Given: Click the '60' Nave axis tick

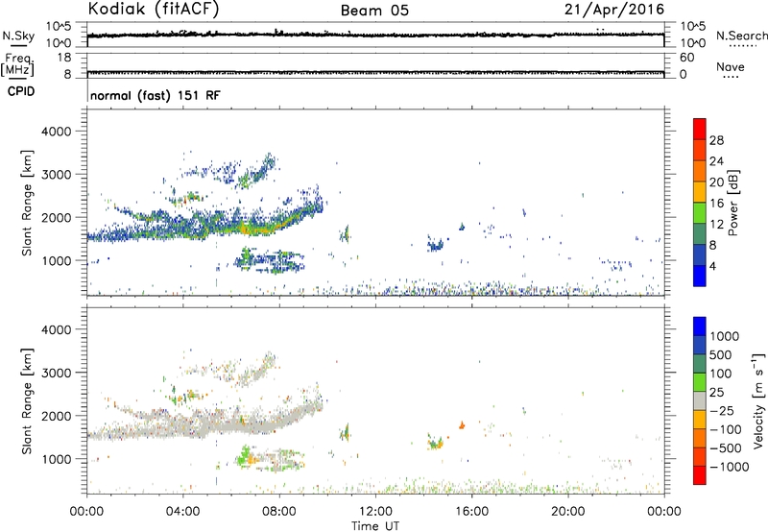Looking at the screenshot, I should [686, 58].
